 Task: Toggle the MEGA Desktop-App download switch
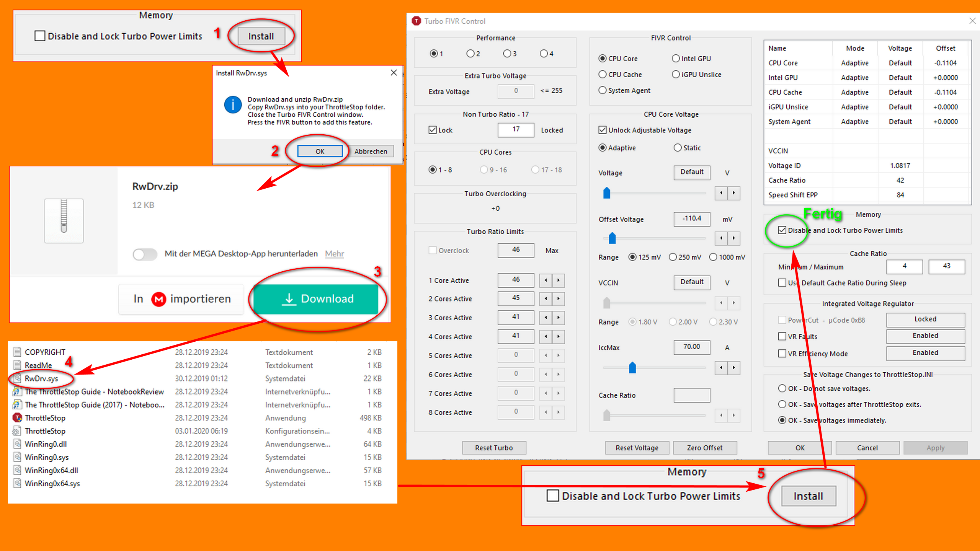[x=145, y=254]
